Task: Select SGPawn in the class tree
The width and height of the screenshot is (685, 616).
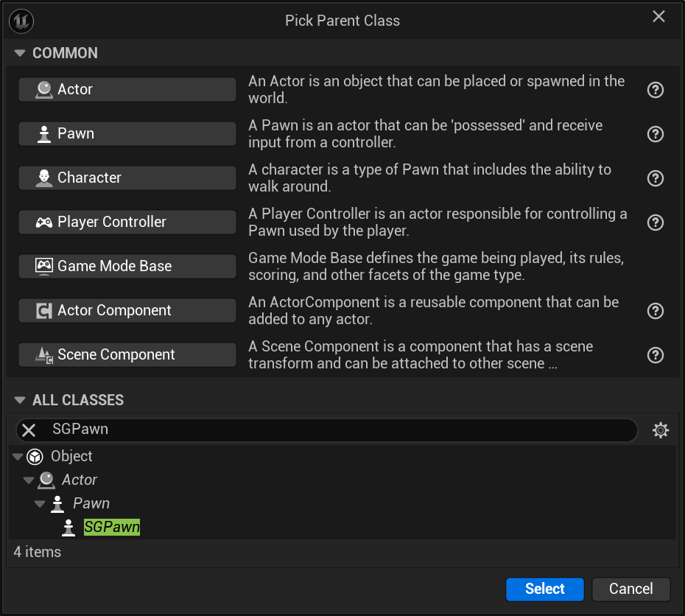Action: (x=111, y=527)
